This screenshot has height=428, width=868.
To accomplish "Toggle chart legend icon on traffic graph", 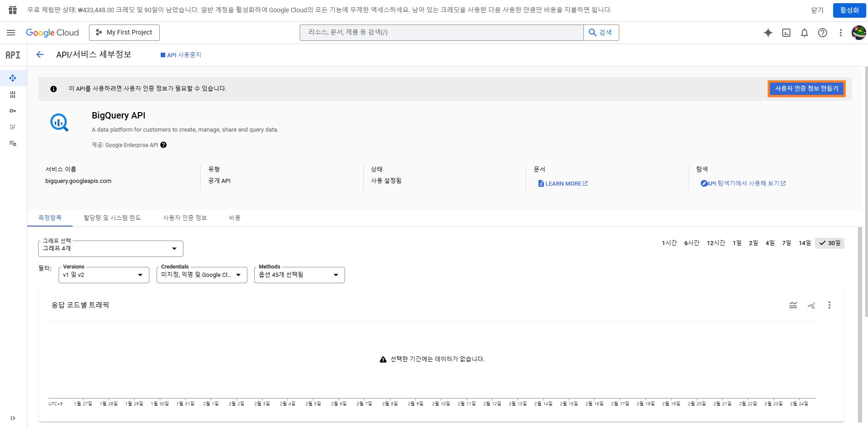I will (793, 305).
